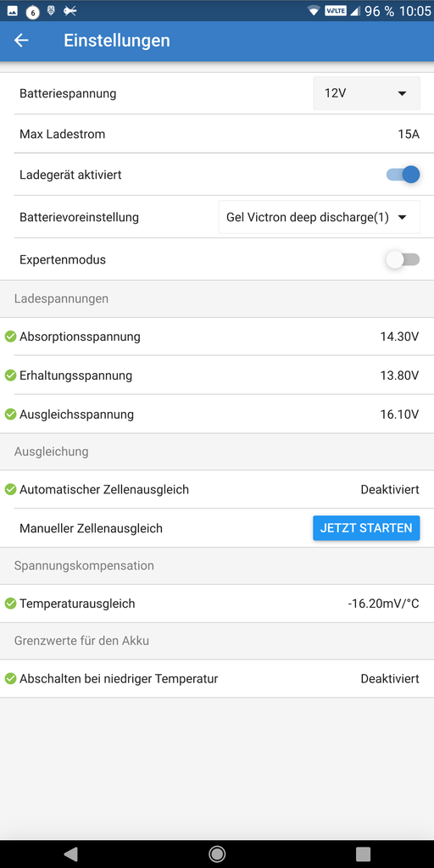Tap the green check beside Ausgleichsspannung
Viewport: 434px width, 868px height.
(10, 414)
